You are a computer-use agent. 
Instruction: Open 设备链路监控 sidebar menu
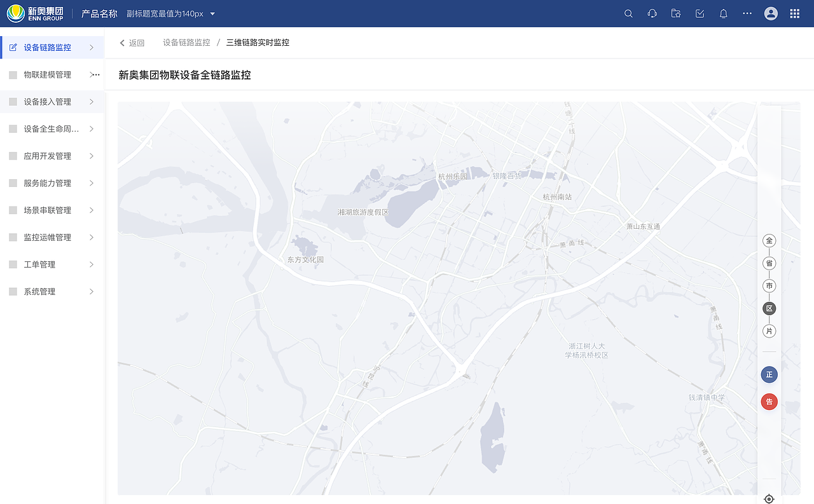tap(52, 48)
